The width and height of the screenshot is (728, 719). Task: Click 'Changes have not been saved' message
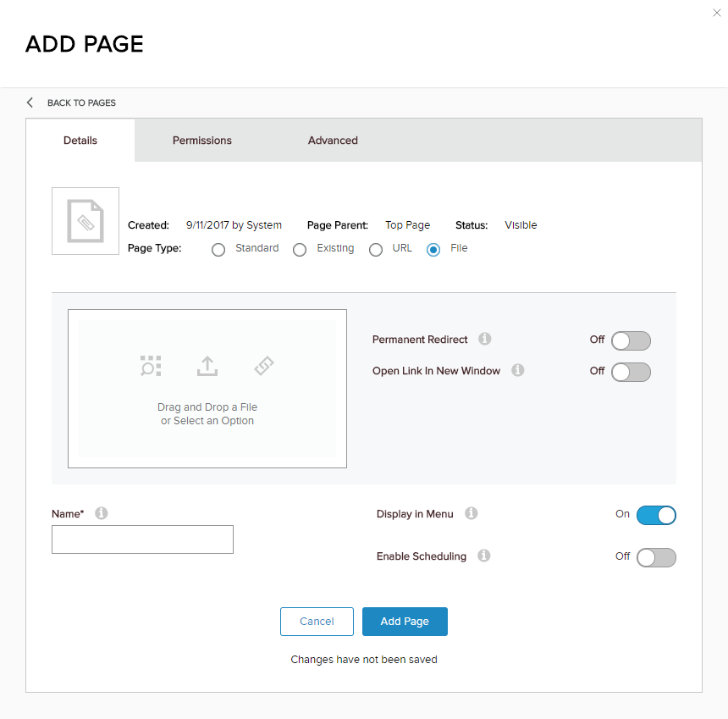pos(364,660)
